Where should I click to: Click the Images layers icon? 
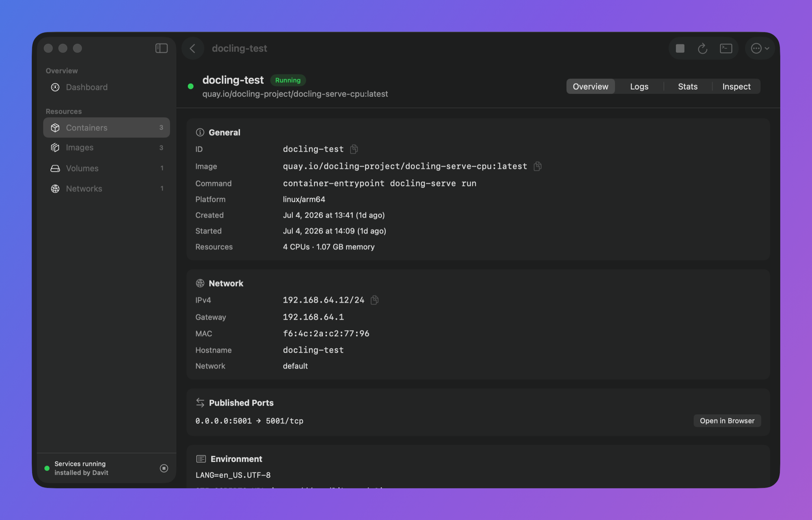click(55, 148)
